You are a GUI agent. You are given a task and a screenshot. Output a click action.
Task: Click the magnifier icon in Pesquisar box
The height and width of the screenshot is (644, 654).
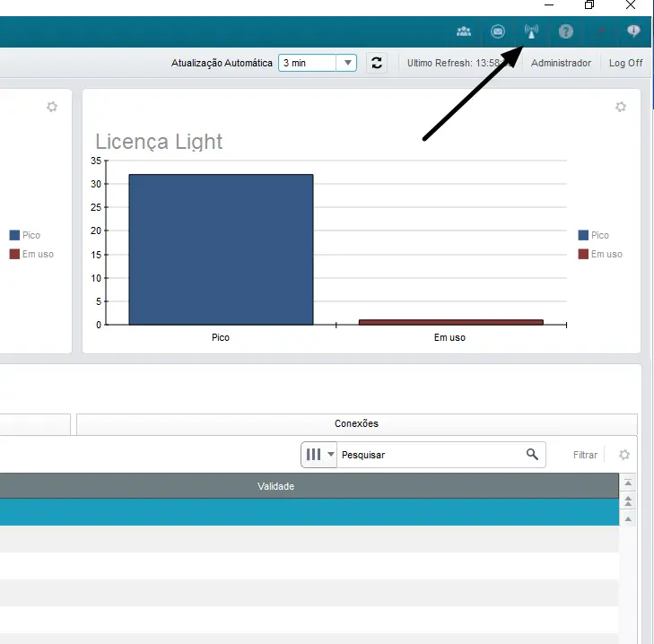tap(532, 455)
